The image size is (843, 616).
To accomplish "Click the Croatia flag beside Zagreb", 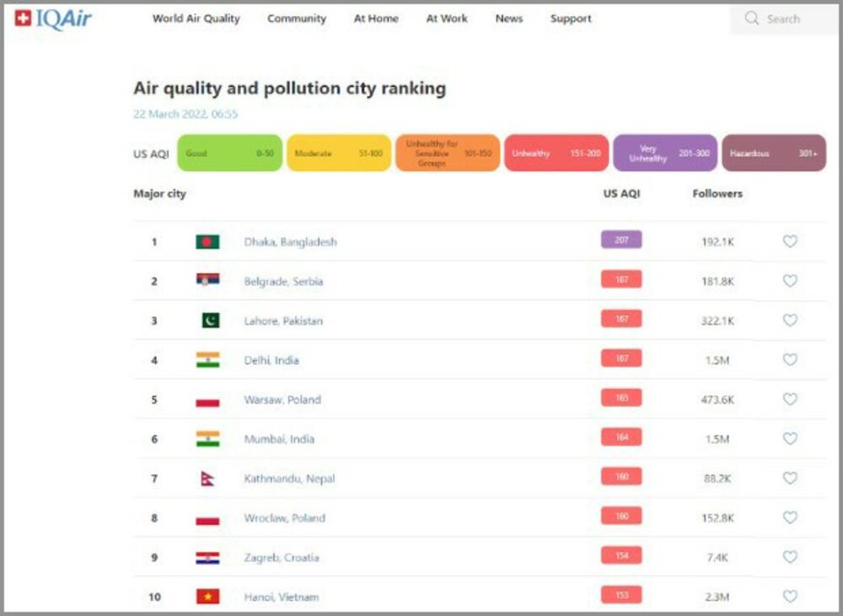I will 207,558.
